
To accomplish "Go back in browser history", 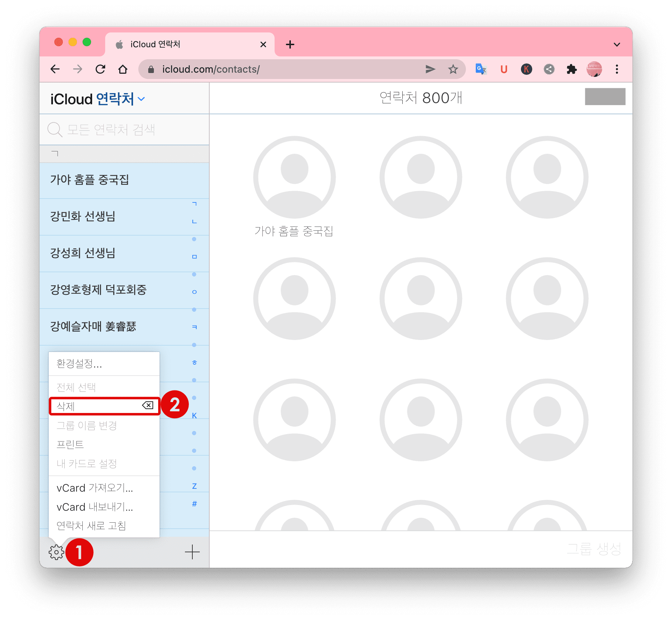I will [x=55, y=69].
